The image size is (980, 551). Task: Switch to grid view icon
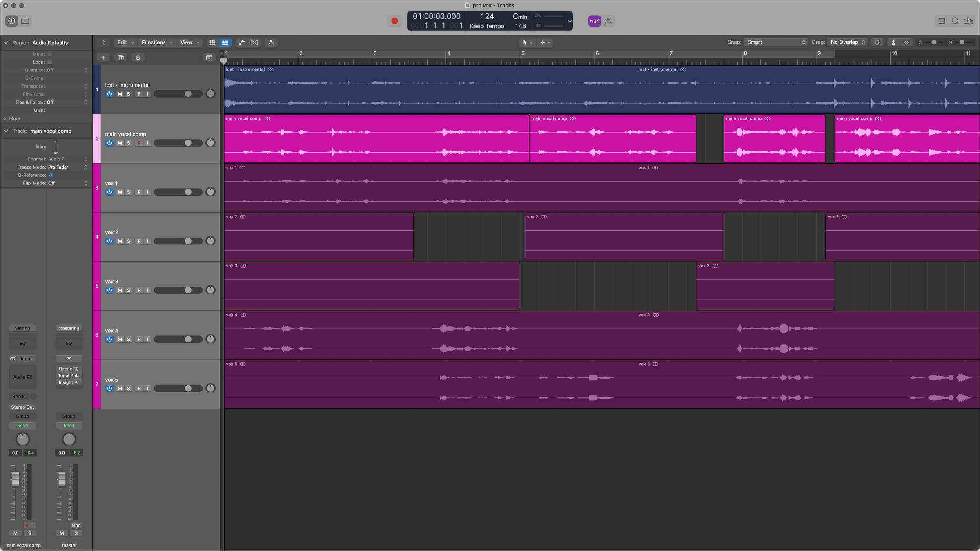(x=212, y=42)
